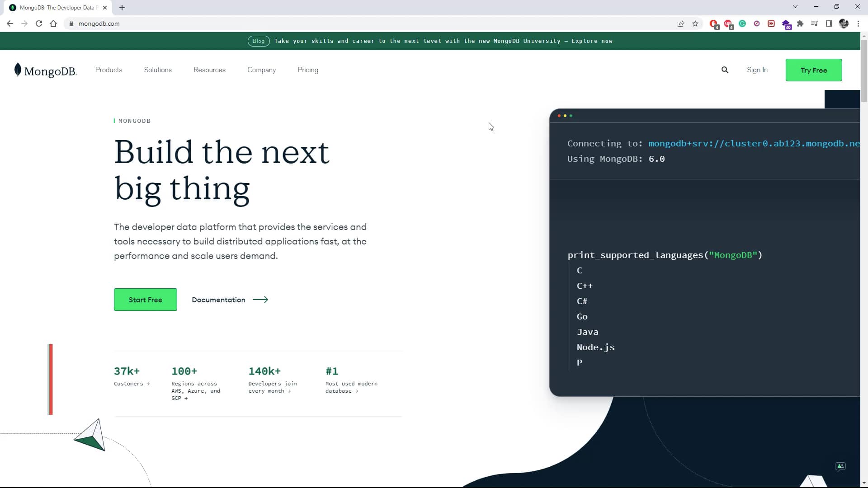This screenshot has width=868, height=488.
Task: Reload the page
Action: click(x=39, y=23)
